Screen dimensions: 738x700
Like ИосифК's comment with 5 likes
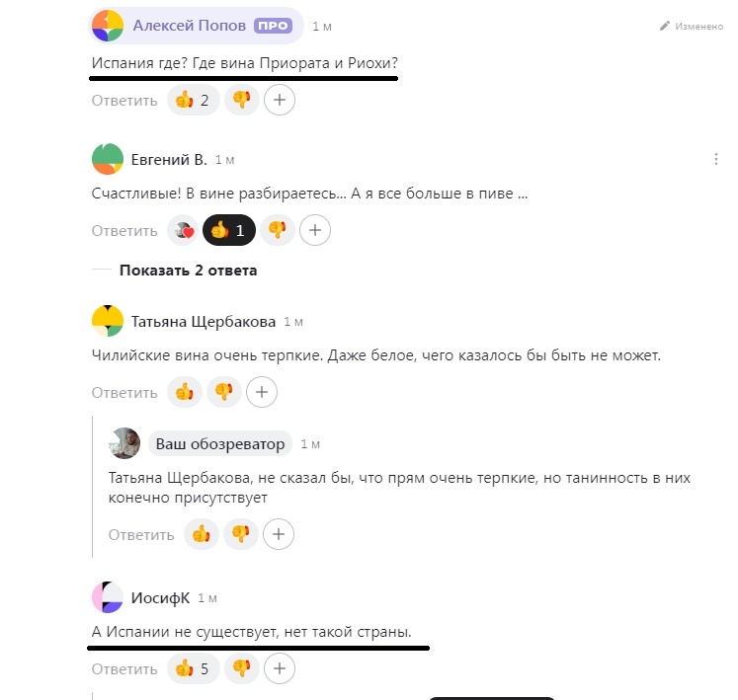click(194, 668)
